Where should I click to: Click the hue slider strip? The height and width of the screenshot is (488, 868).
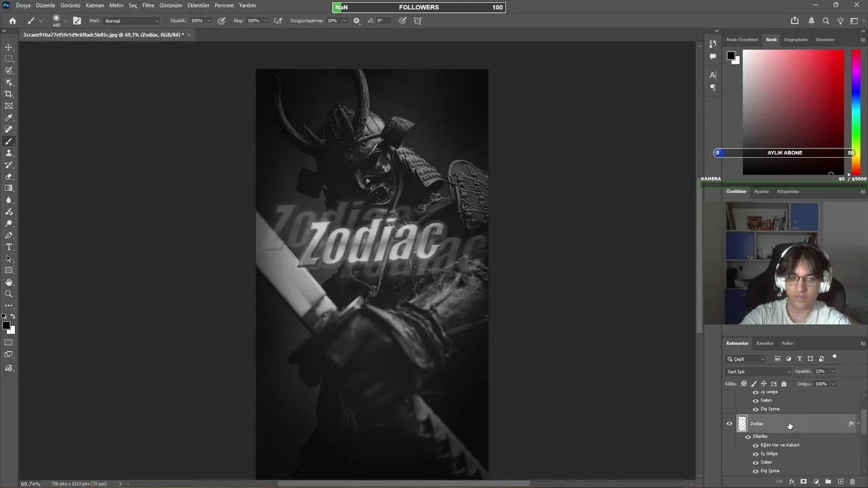coord(856,112)
